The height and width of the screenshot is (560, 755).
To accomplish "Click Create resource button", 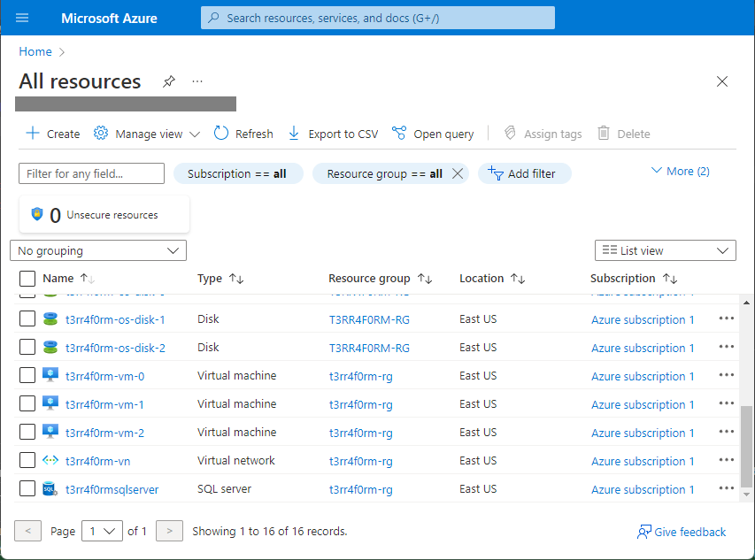I will tap(52, 134).
